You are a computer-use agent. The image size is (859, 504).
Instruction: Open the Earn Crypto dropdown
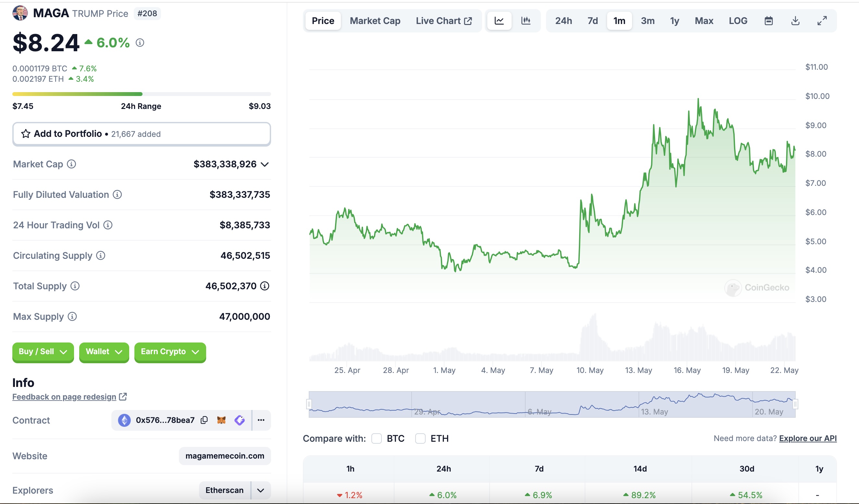[x=170, y=352]
